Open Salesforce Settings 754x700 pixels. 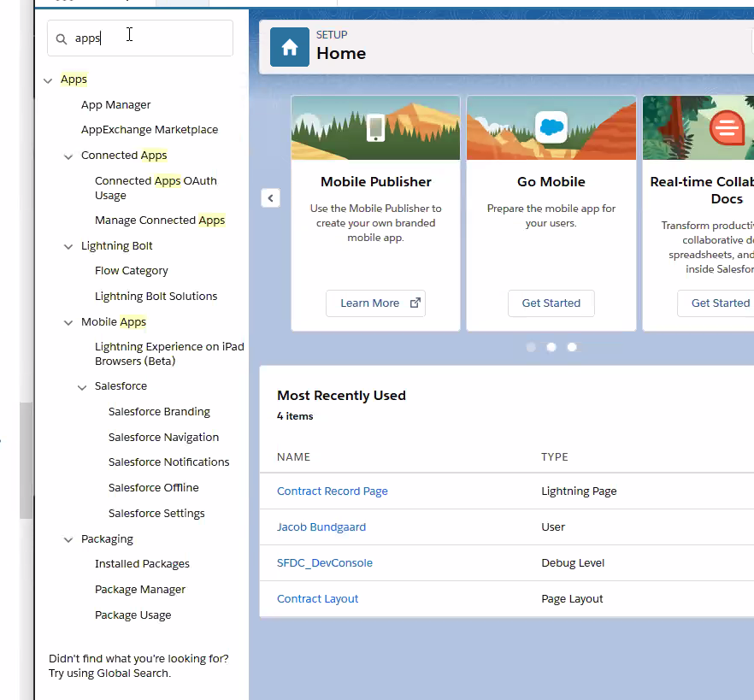pos(156,514)
